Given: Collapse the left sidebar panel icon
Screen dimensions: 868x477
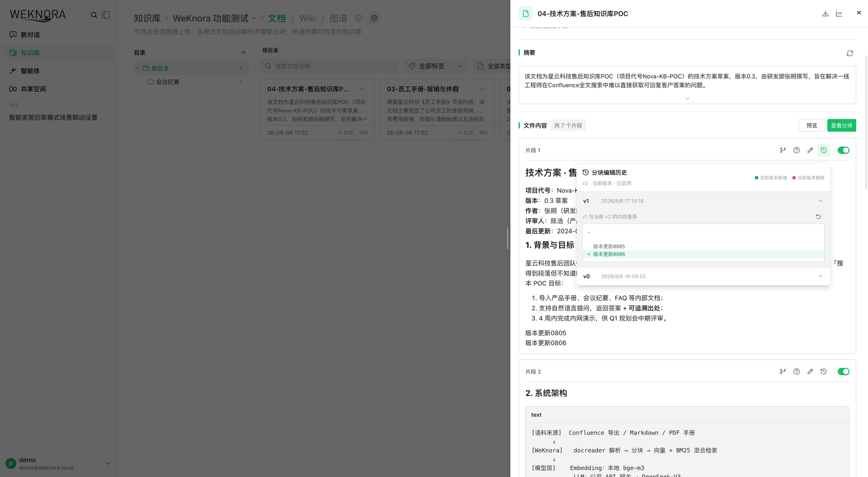Looking at the screenshot, I should tap(106, 15).
